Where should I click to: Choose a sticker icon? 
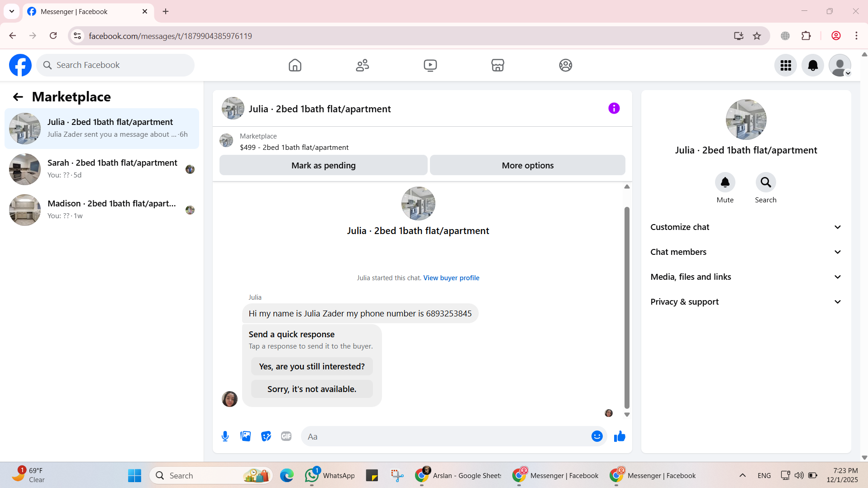[x=266, y=436]
